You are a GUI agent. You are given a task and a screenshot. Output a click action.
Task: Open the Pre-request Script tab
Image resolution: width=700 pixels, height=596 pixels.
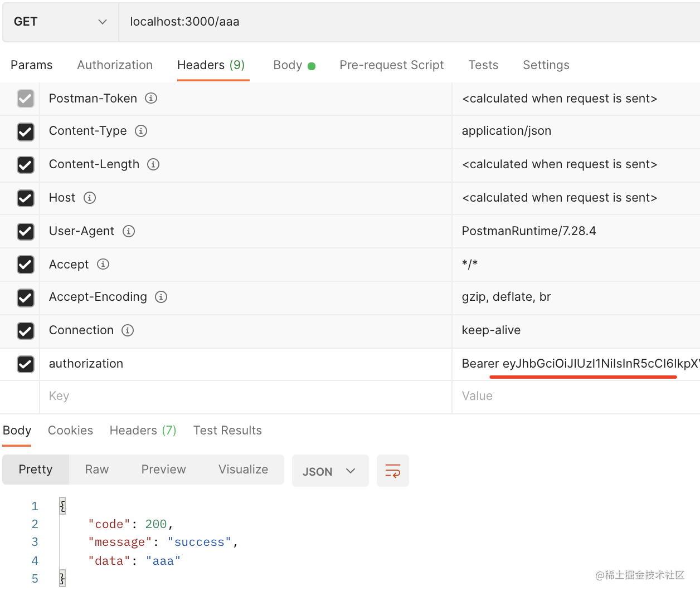coord(391,65)
